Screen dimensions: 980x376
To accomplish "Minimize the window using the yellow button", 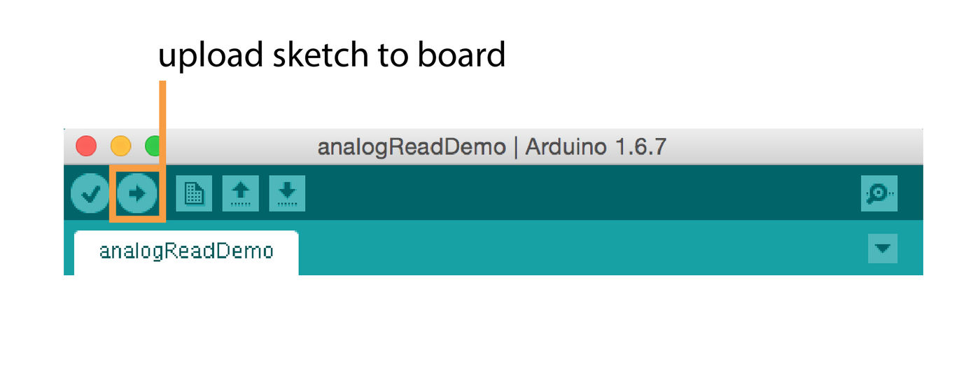I will (x=120, y=146).
